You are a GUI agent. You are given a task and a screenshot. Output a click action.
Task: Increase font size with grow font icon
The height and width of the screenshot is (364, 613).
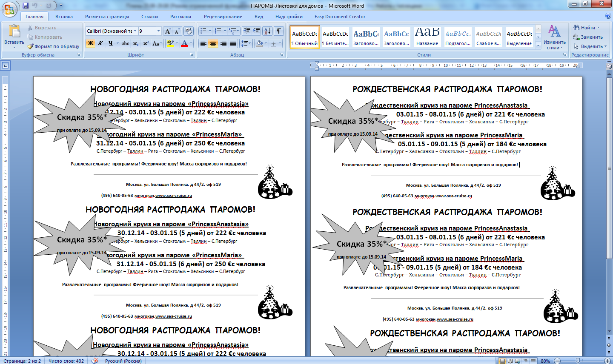(x=168, y=31)
